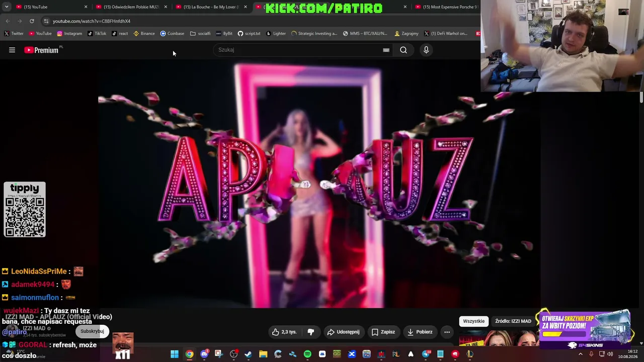
Task: Select the Źródło: IZZI MAD chip
Action: 513,321
